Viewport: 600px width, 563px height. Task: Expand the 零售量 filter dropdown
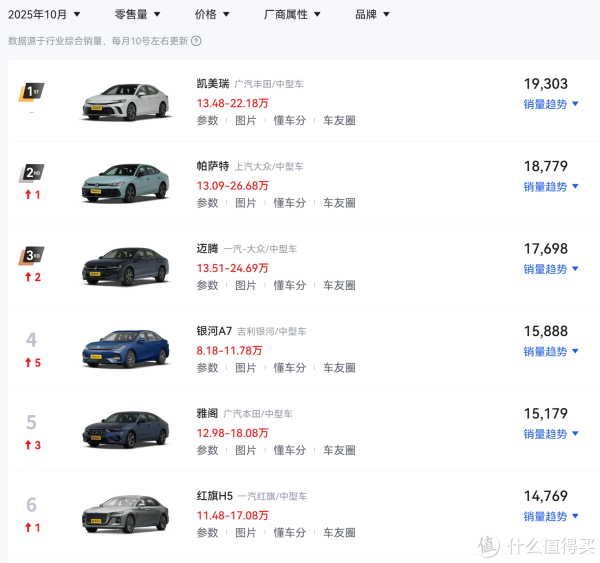coord(137,14)
